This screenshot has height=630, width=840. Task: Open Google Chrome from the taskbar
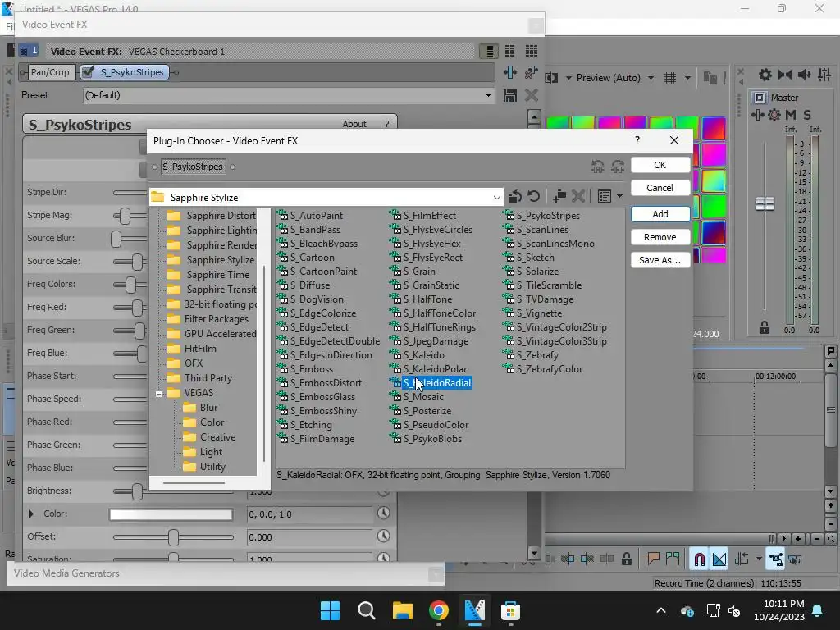click(x=439, y=610)
